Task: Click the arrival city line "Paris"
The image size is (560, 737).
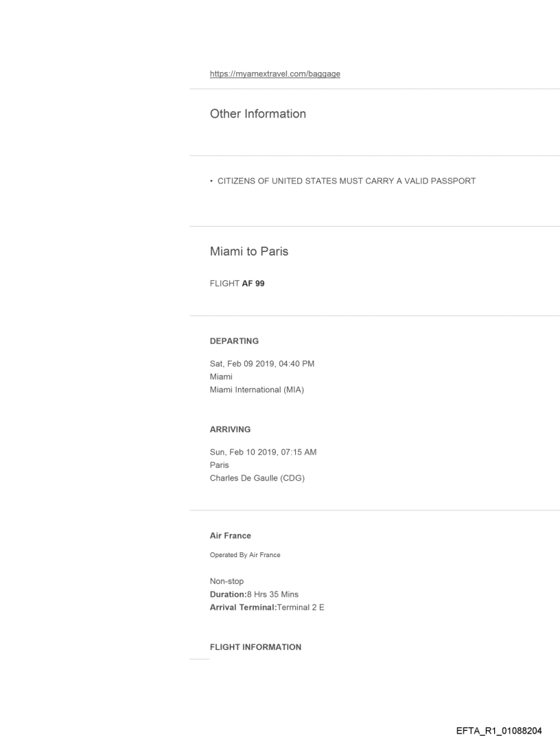Action: (x=220, y=465)
